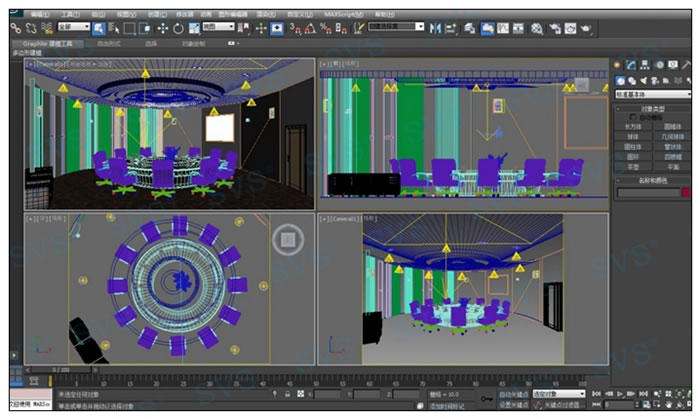Open the MAXScript menu

pos(343,16)
